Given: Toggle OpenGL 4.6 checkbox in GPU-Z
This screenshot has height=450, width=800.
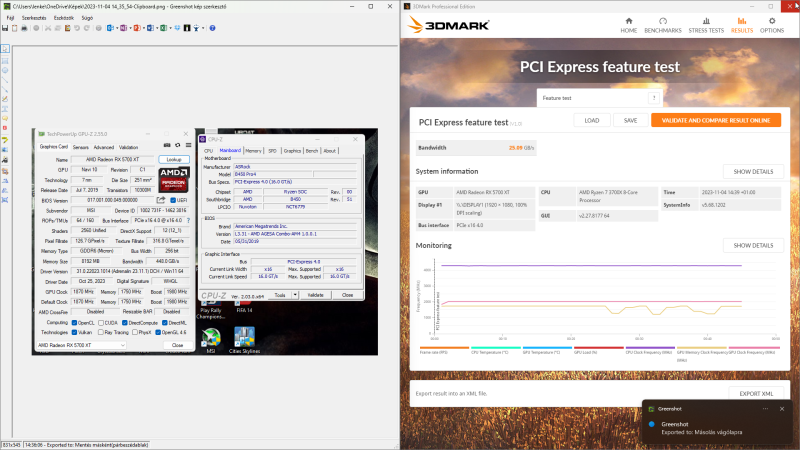Looking at the screenshot, I should pyautogui.click(x=158, y=333).
